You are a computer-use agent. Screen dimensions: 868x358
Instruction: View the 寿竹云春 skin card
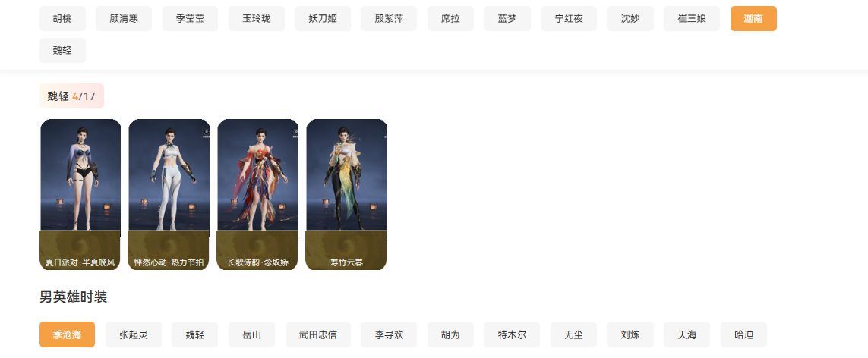click(346, 194)
